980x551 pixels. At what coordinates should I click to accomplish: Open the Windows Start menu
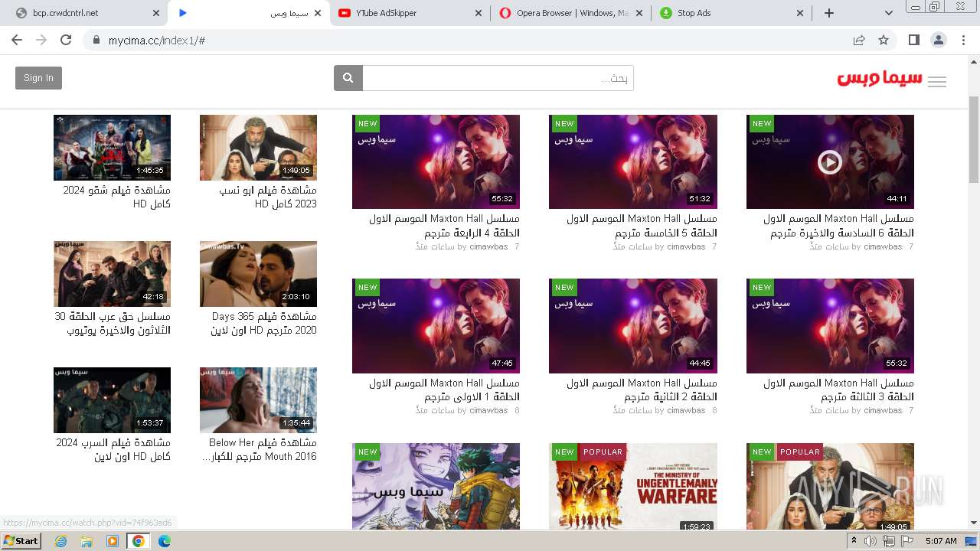(21, 540)
